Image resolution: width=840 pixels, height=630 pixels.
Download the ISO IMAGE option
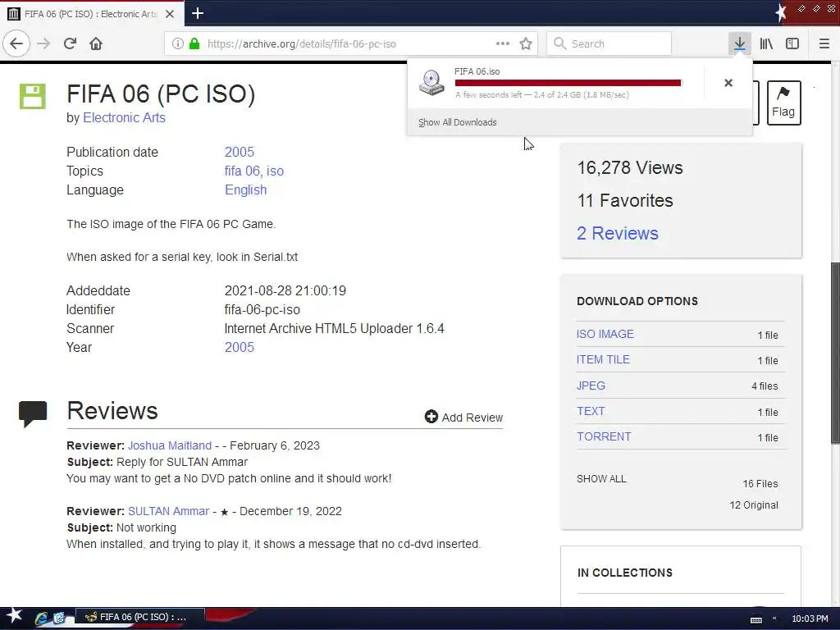point(605,334)
